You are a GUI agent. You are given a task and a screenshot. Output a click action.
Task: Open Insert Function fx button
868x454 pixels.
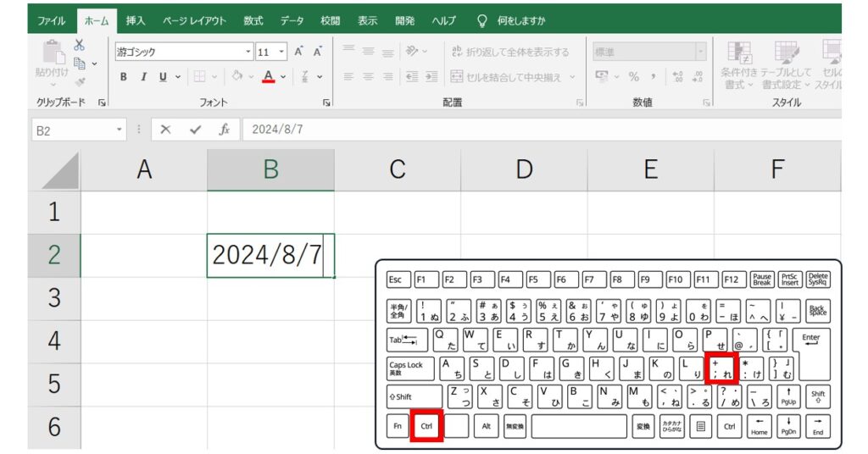[x=225, y=130]
